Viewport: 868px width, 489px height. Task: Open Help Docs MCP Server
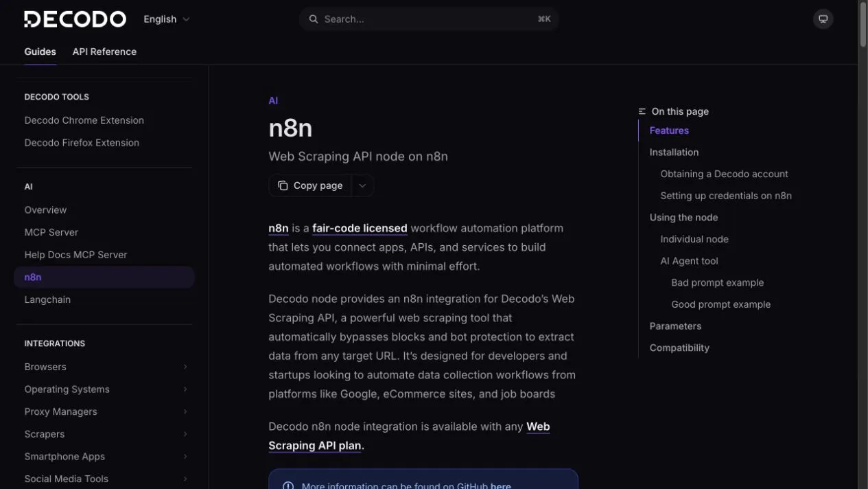75,255
